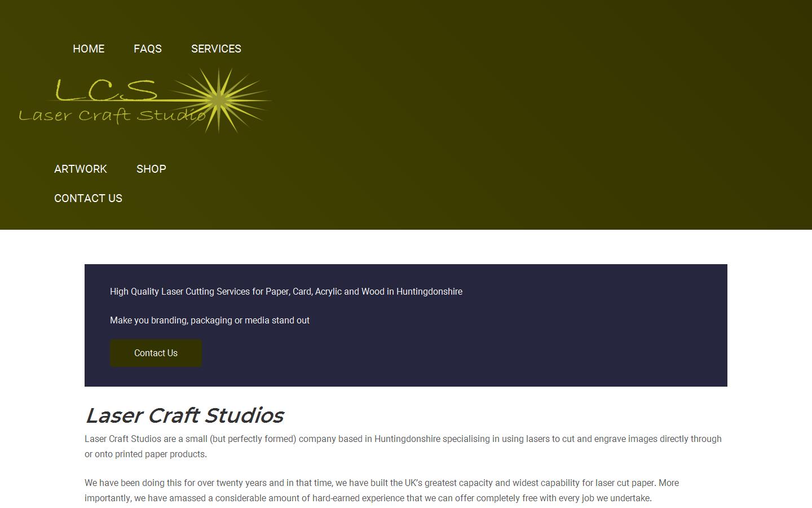812x508 pixels.
Task: Click the 'LCS' lettering in the header
Action: 106,90
